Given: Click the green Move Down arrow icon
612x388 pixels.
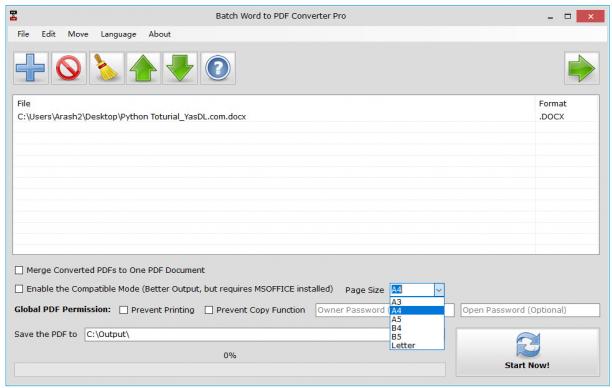Looking at the screenshot, I should click(180, 68).
